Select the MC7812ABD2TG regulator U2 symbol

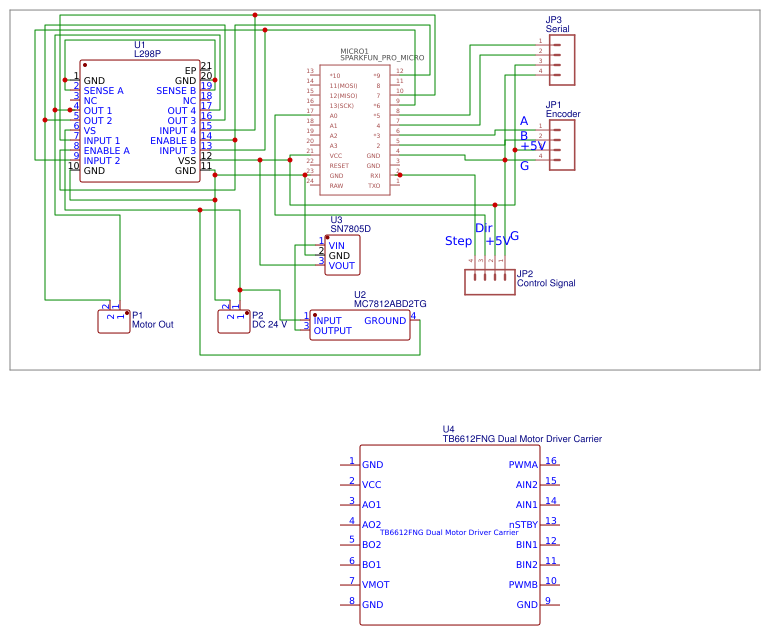point(360,325)
